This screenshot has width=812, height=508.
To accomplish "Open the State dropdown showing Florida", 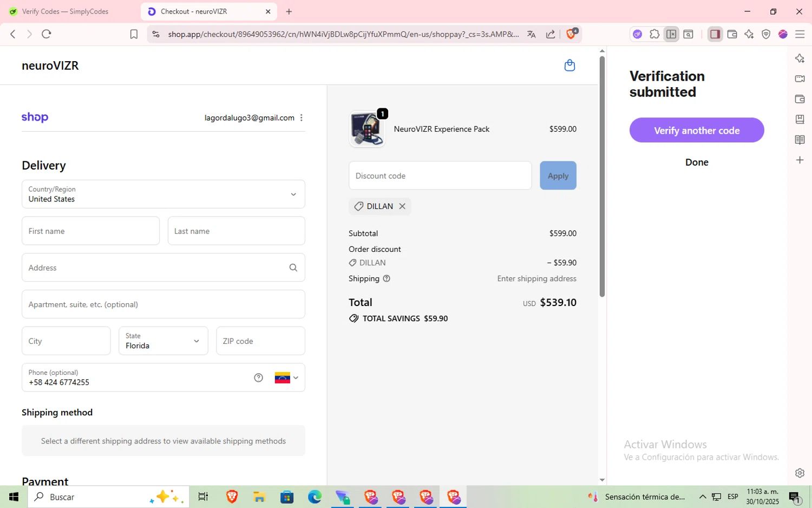I will coord(163,341).
